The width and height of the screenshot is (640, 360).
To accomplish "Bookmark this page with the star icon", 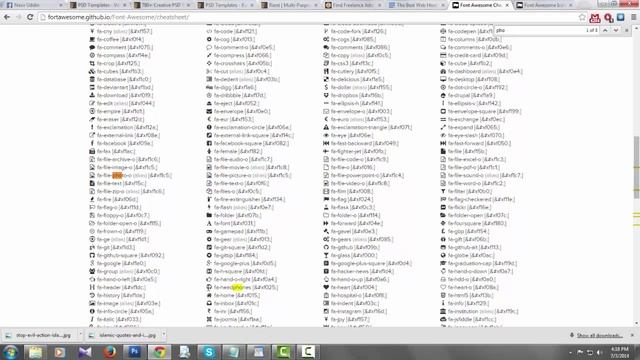I will coord(582,17).
